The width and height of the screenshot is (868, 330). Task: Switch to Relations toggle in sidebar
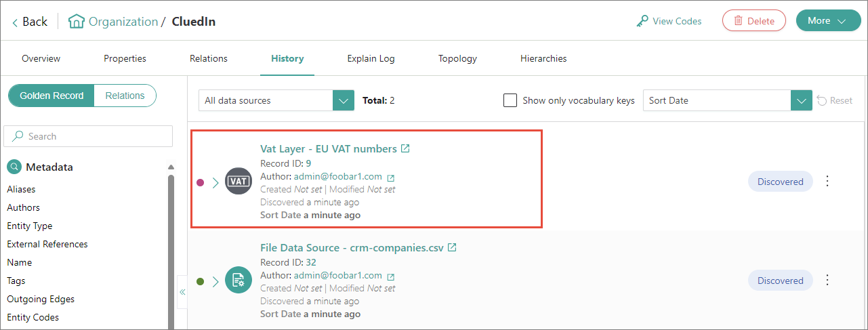125,96
